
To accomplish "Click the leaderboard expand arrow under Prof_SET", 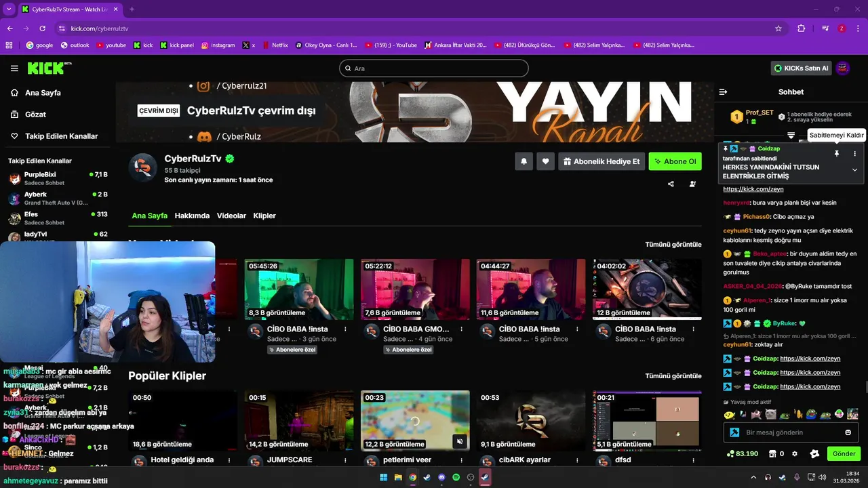I will pyautogui.click(x=791, y=136).
